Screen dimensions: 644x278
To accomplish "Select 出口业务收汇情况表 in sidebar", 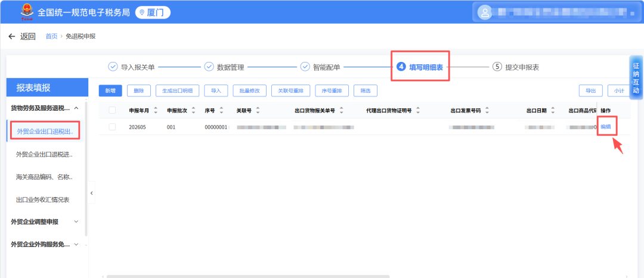I will (x=43, y=200).
